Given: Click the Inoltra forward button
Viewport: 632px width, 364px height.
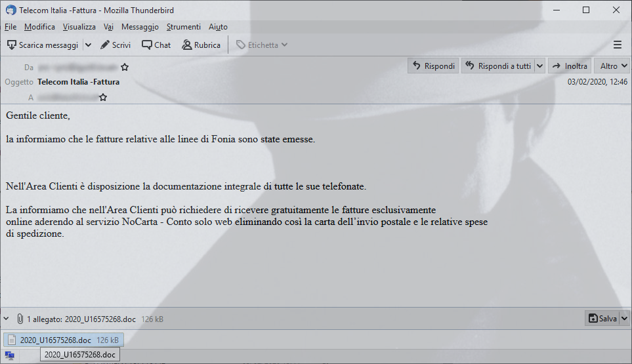Looking at the screenshot, I should (x=570, y=66).
